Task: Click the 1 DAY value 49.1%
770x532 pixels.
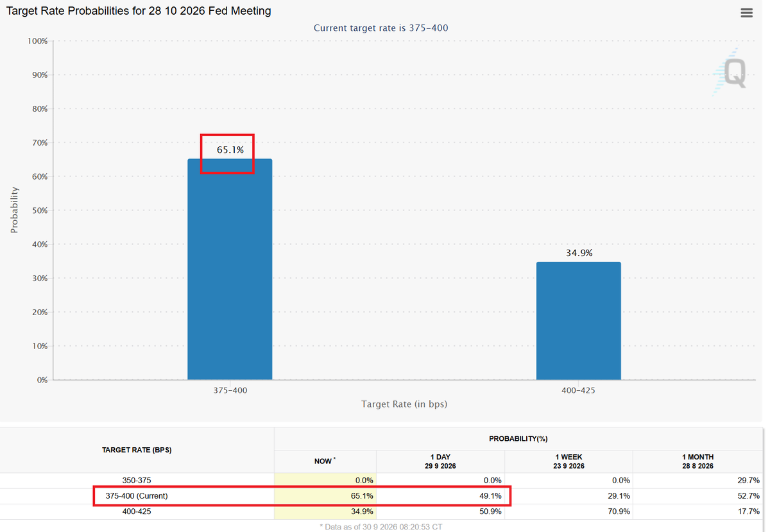Action: [490, 496]
